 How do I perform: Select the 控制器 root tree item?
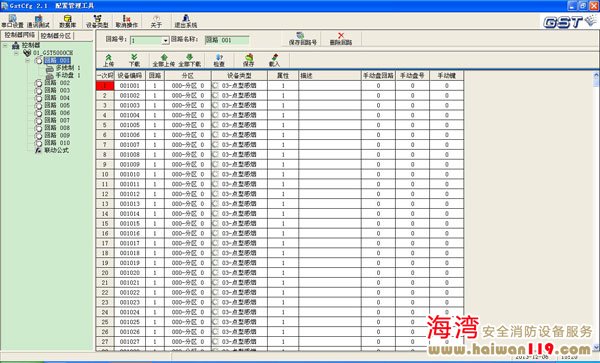point(31,46)
